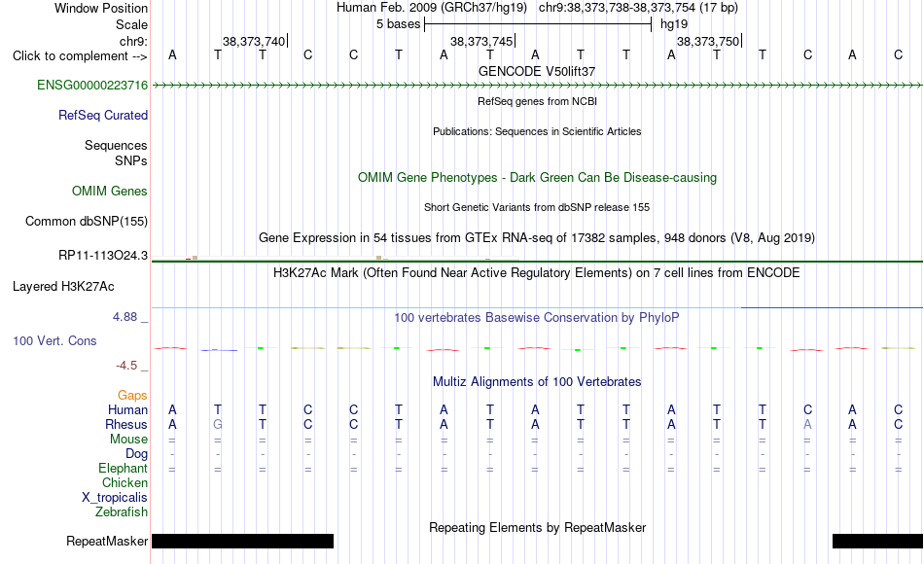
Task: Select the Elephant alignment row label
Action: 123,468
